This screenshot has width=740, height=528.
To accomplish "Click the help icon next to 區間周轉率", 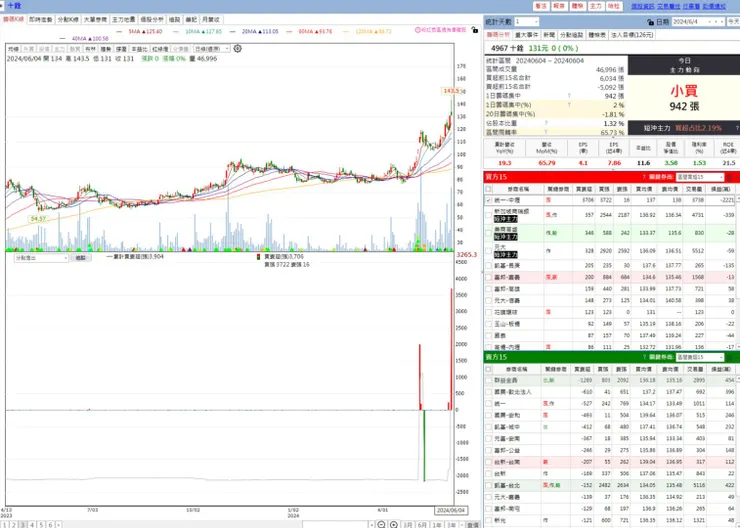I will point(546,132).
